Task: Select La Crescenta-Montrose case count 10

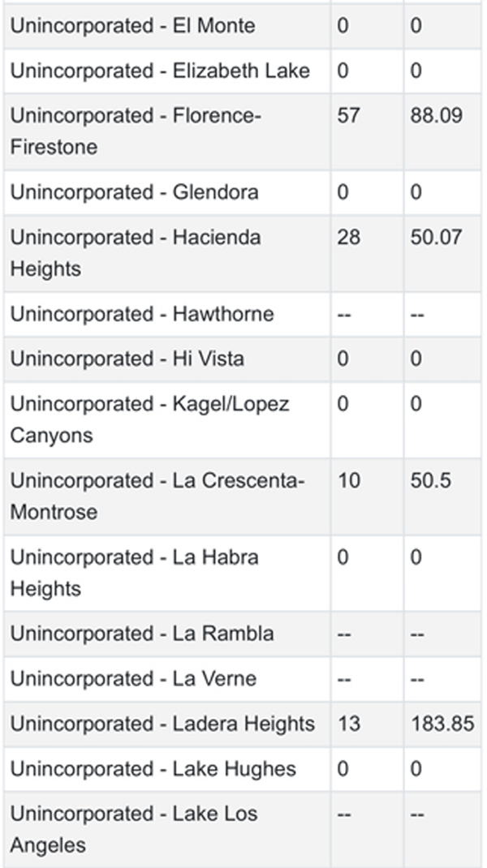Action: [348, 480]
